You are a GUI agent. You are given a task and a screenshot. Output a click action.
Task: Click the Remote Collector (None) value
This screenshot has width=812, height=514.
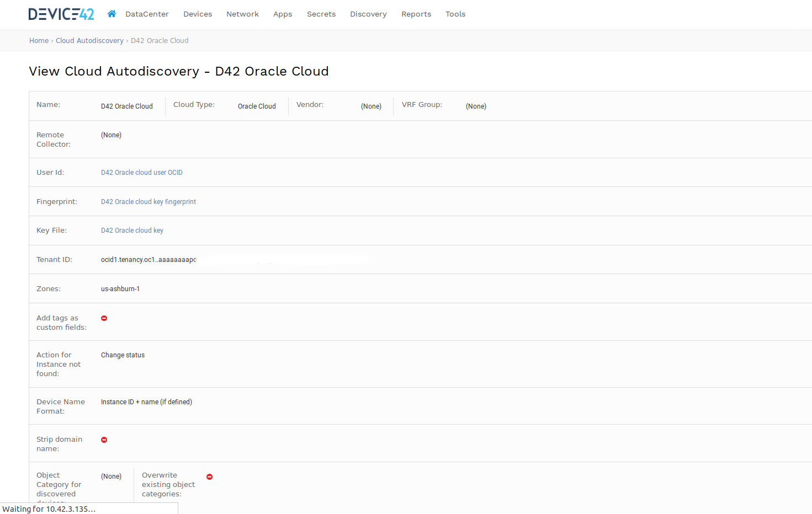coord(111,135)
